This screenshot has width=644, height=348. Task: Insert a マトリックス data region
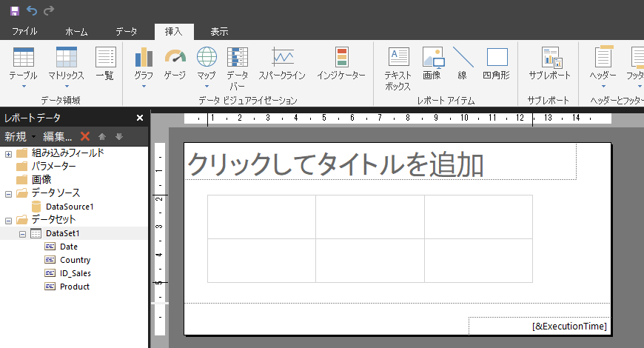[x=66, y=63]
